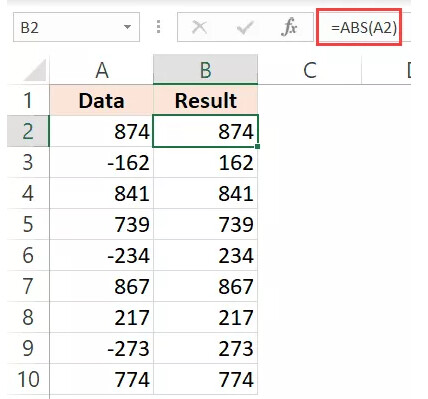Image resolution: width=428 pixels, height=399 pixels.
Task: Click the fill handle of cell B2
Action: (x=258, y=146)
